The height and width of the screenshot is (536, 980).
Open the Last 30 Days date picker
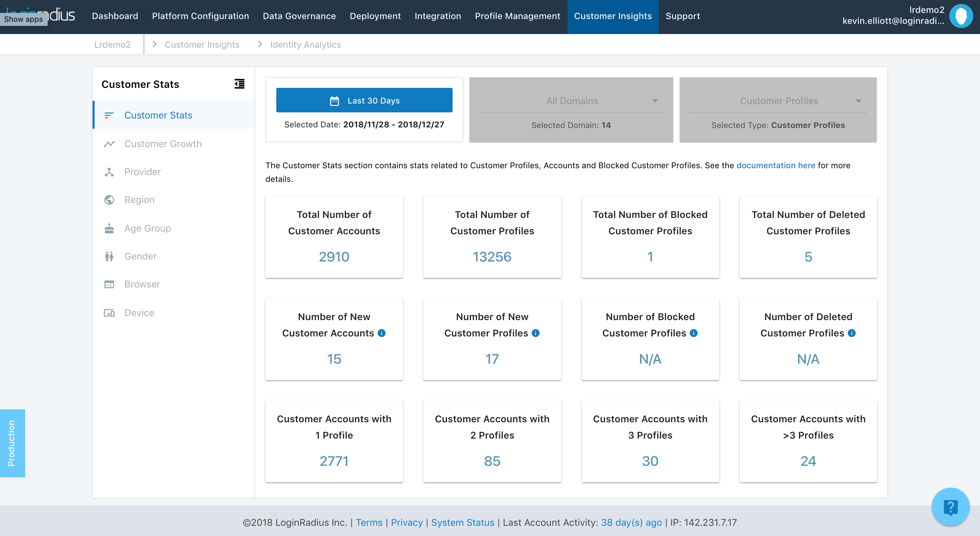point(364,100)
